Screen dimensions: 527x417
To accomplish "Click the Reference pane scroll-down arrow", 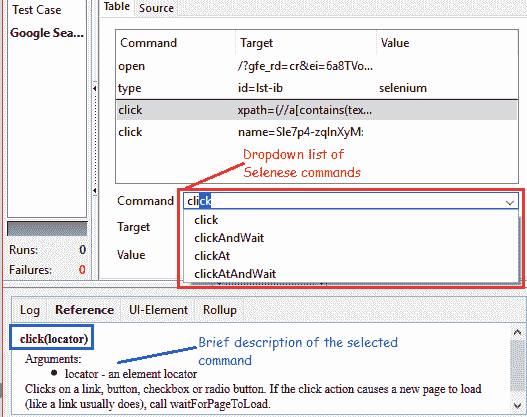I will coord(518,406).
